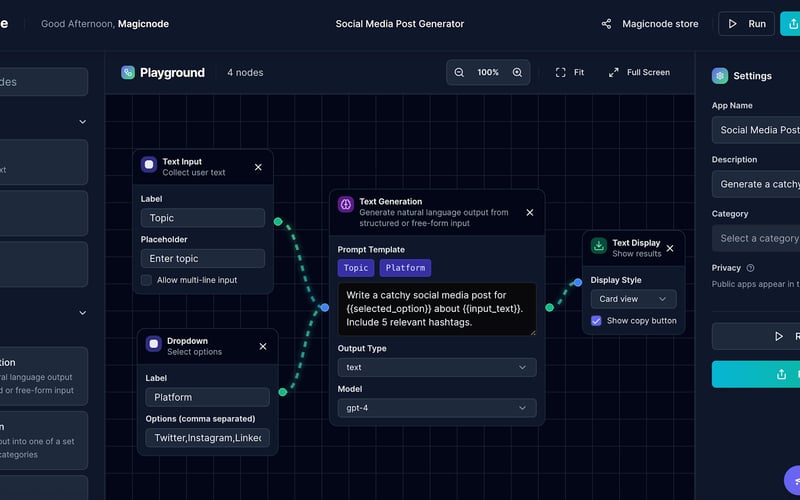Click the Fit frame icon
The width and height of the screenshot is (800, 500).
pyautogui.click(x=561, y=72)
